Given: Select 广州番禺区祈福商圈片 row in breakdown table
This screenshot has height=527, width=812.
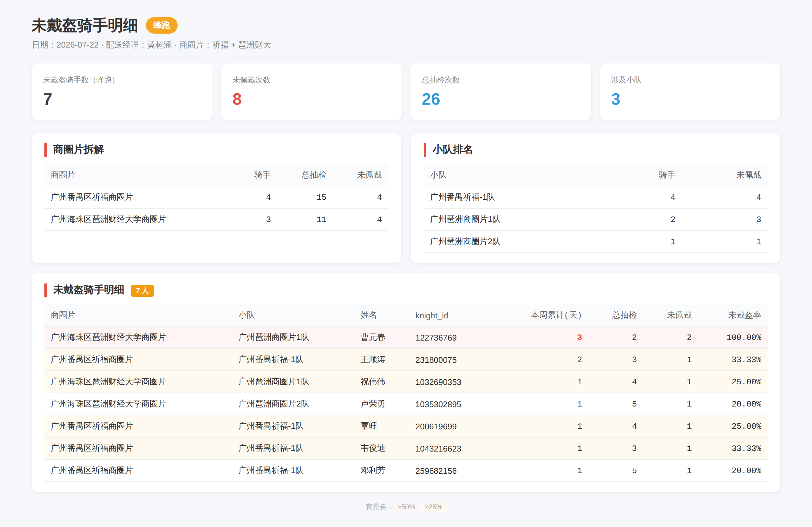Looking at the screenshot, I should (216, 197).
